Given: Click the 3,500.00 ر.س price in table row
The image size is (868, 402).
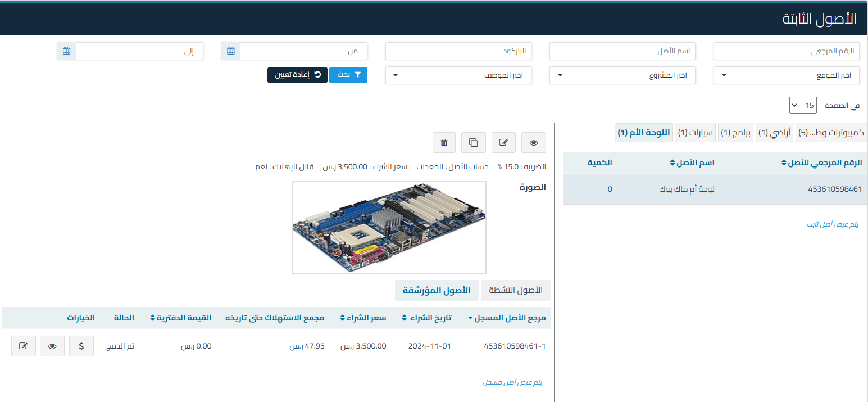Looking at the screenshot, I should tap(363, 346).
